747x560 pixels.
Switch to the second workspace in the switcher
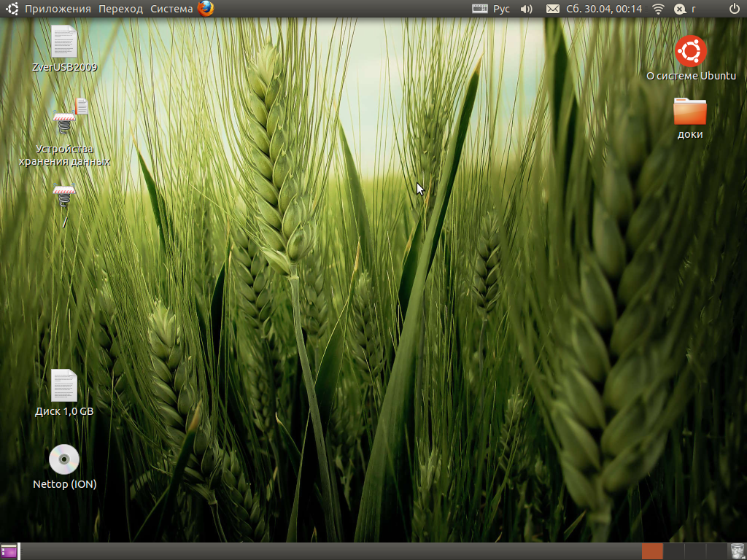click(x=673, y=551)
